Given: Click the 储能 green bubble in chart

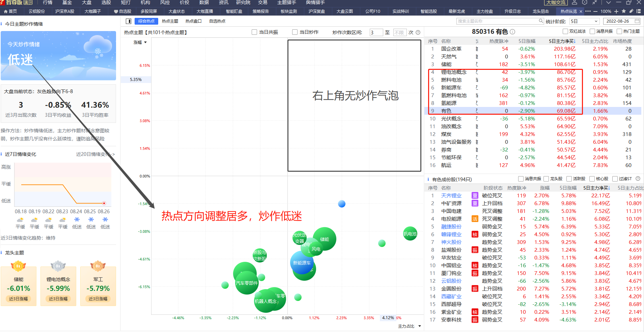Looking at the screenshot, I should point(325,239).
